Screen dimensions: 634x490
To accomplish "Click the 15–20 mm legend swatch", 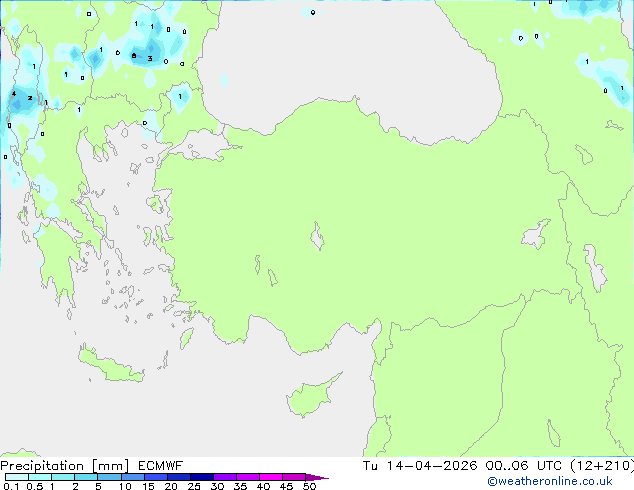I will click(155, 477).
